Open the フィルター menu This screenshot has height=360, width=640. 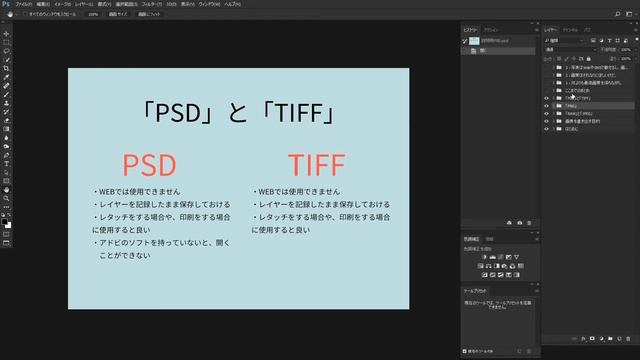click(151, 4)
